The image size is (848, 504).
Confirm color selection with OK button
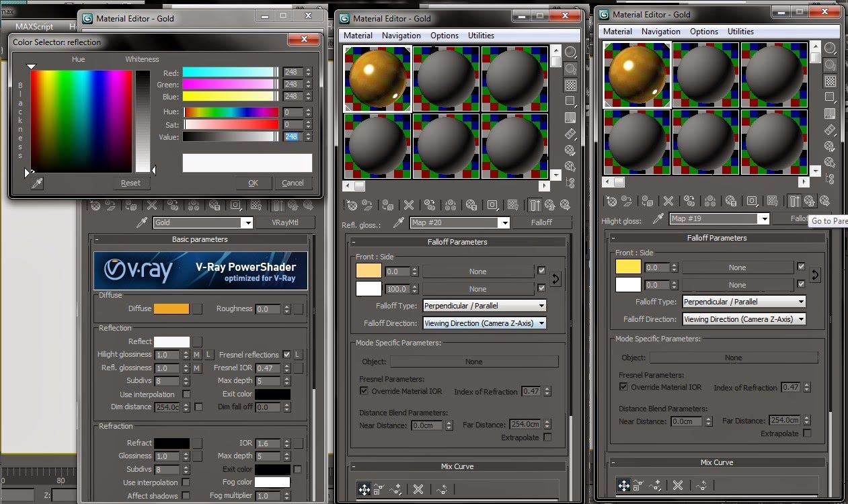254,183
